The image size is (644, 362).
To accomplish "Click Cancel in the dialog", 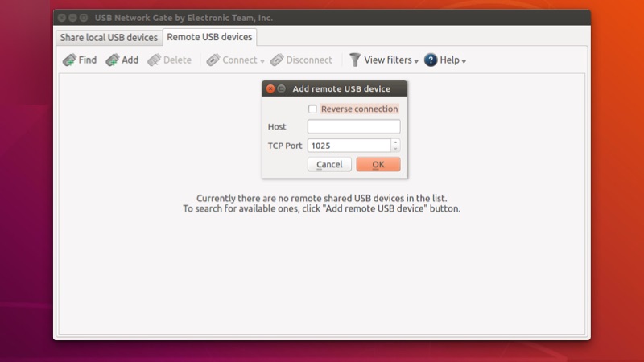I will 329,164.
